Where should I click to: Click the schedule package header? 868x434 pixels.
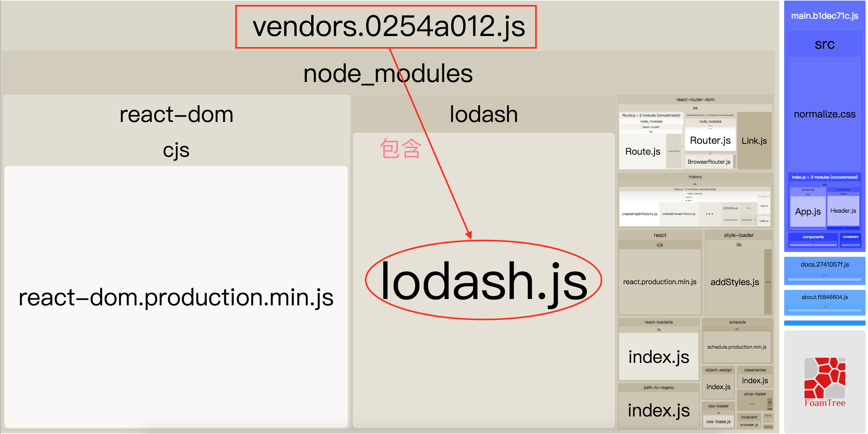[737, 322]
